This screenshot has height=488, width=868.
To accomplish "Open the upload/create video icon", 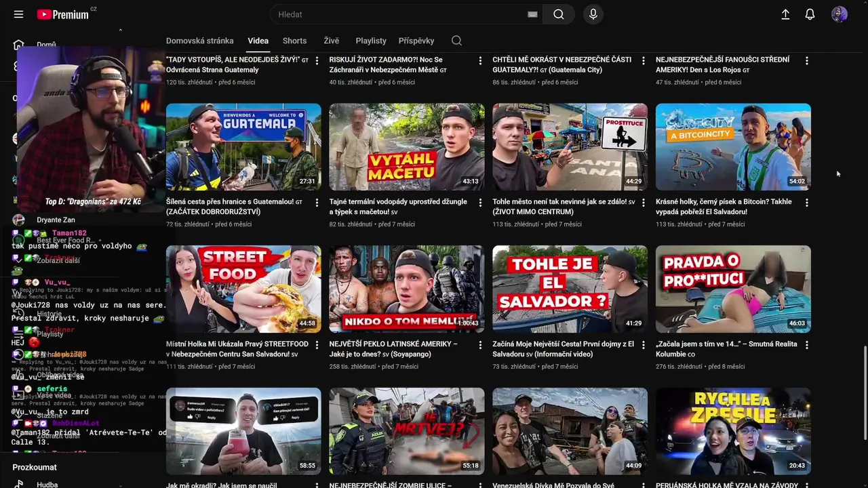I will [785, 14].
